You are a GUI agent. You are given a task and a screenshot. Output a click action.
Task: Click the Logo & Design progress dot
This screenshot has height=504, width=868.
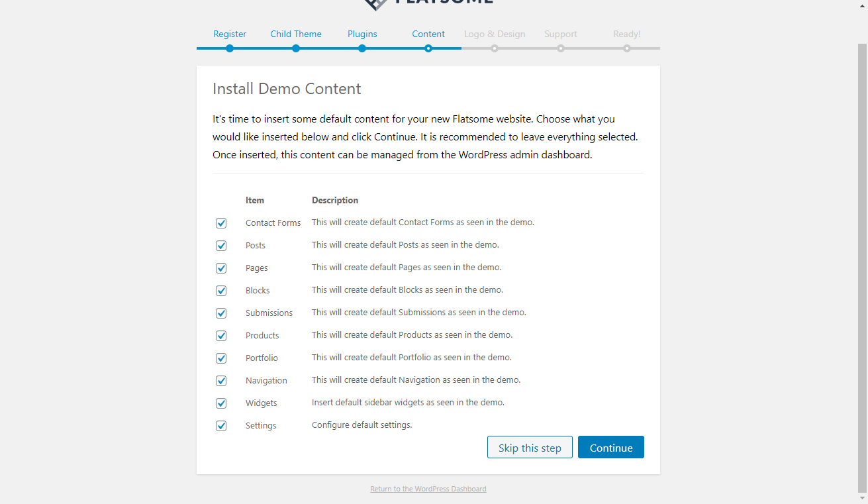(495, 48)
